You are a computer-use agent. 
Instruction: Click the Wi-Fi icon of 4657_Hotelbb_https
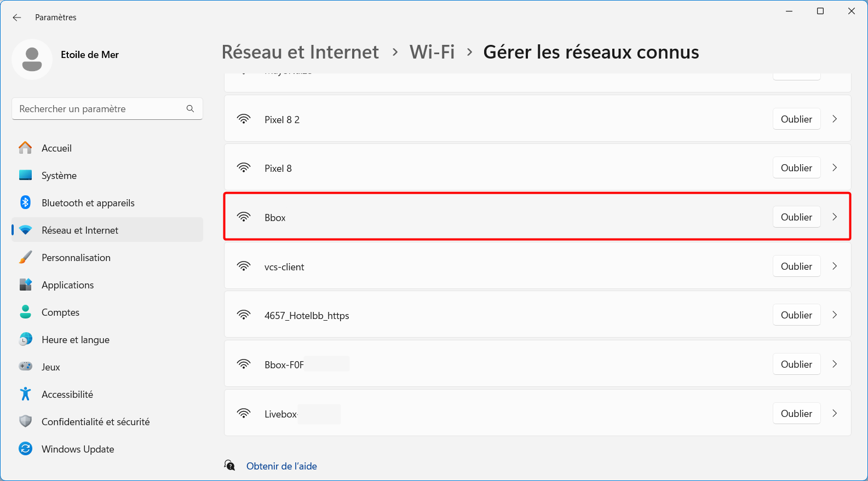click(244, 315)
